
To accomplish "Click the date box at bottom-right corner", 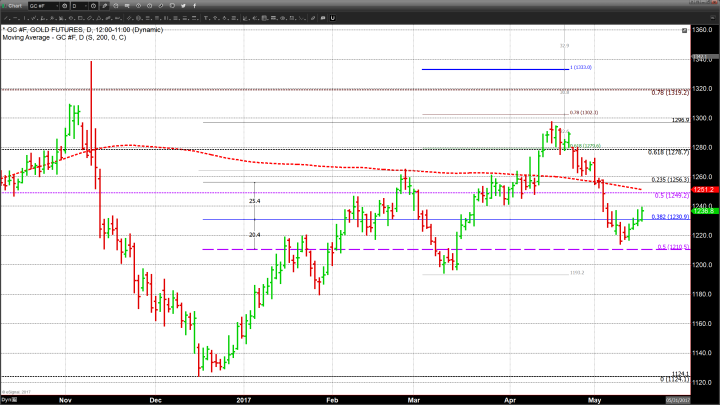I will (x=698, y=398).
